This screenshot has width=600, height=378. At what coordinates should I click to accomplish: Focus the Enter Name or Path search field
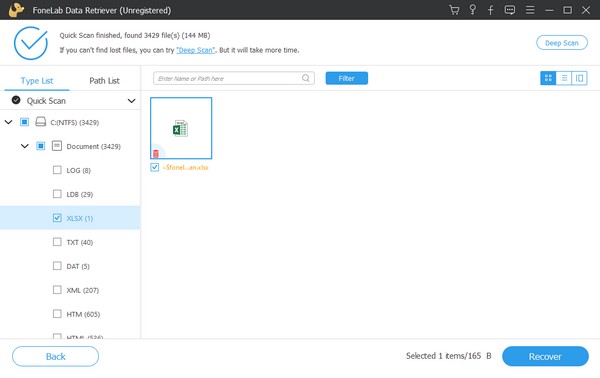[234, 78]
